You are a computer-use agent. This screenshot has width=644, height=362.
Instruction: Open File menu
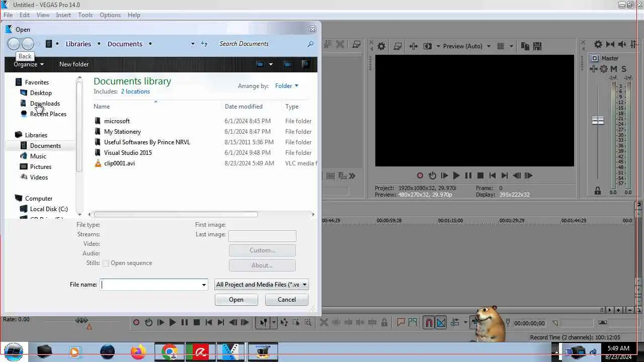[8, 15]
